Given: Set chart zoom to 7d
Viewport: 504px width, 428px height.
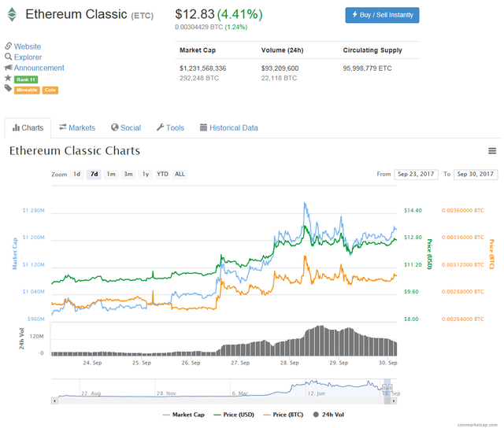Looking at the screenshot, I should click(94, 175).
